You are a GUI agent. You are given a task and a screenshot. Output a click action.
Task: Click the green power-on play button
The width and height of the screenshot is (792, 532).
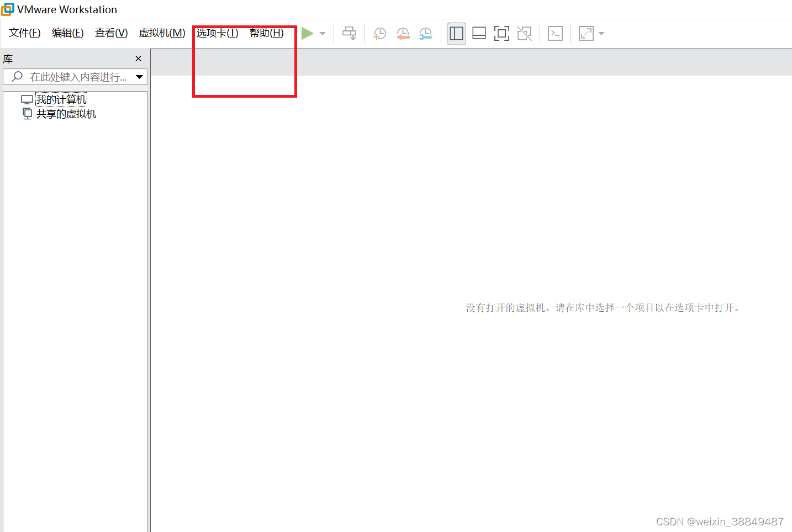point(308,34)
